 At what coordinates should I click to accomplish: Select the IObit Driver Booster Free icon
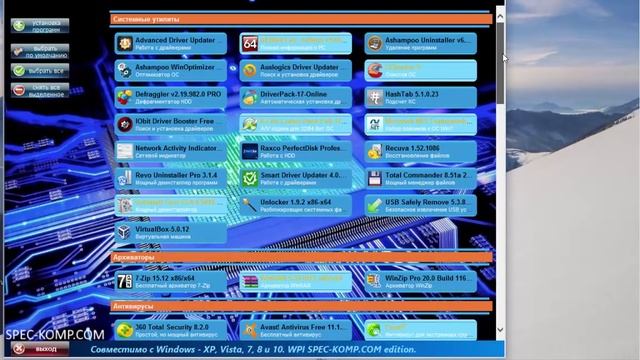click(125, 124)
